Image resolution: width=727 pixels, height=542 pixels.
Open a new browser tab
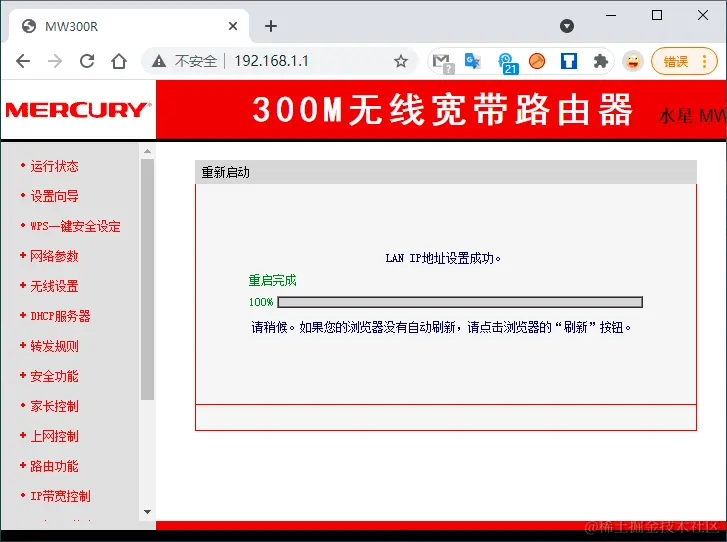(271, 26)
